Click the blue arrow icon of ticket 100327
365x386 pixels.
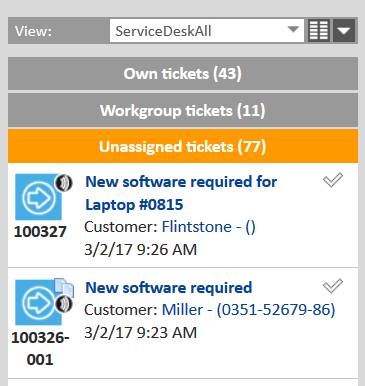tap(38, 197)
